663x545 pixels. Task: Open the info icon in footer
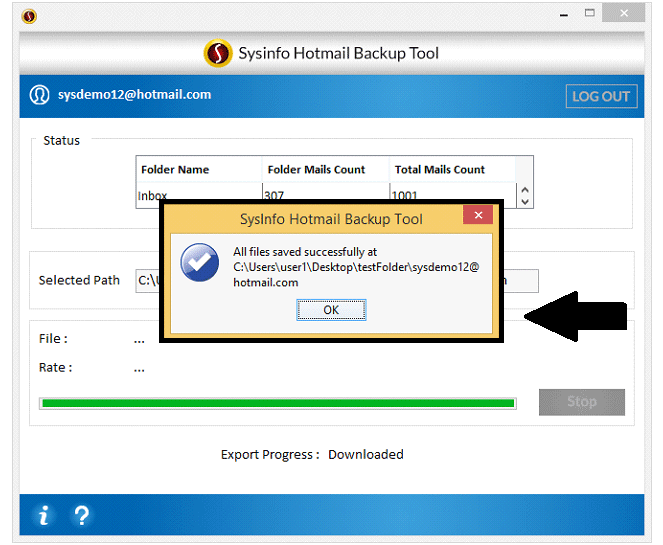tap(44, 515)
